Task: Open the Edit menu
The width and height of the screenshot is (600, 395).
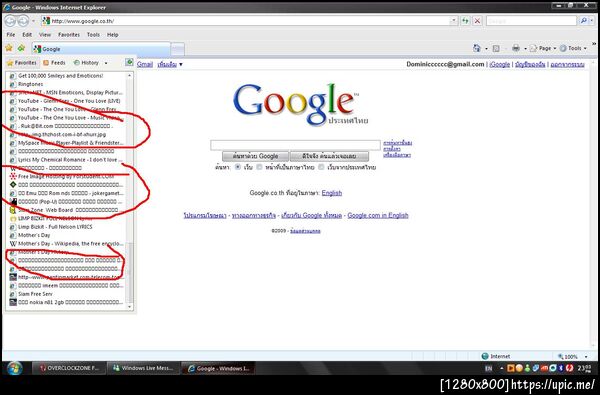Action: 27,34
